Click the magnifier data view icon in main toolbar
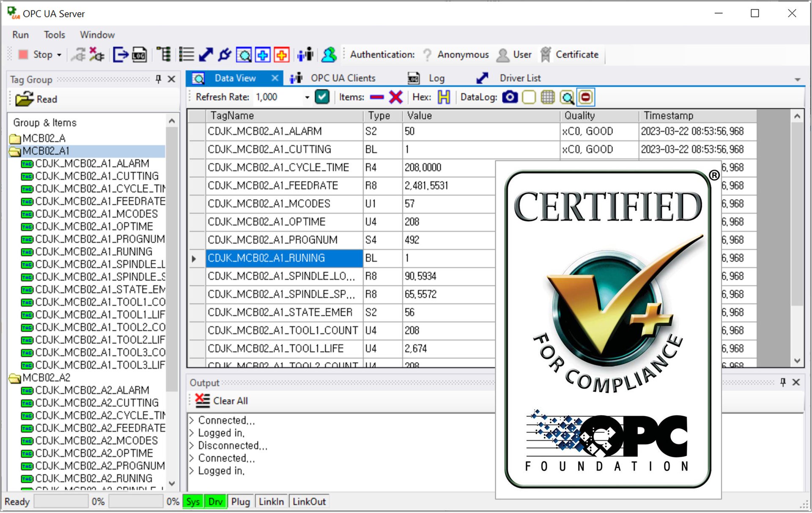Viewport: 812px width, 513px height. pos(244,55)
